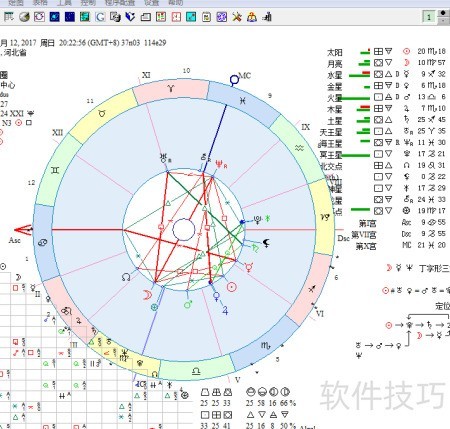Viewport: 450px width, 429px height.
Task: Click the red-green grid toolbar icon
Action: [x=161, y=17]
